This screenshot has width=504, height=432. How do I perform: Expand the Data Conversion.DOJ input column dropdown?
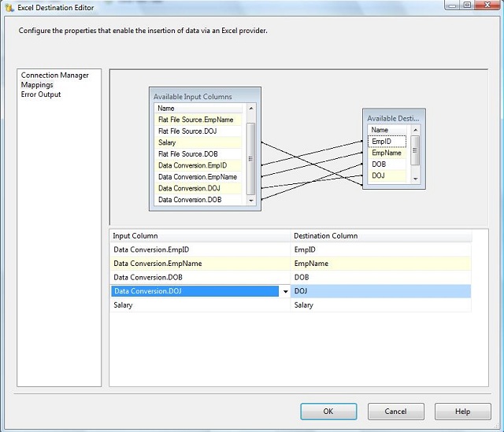[x=284, y=292]
